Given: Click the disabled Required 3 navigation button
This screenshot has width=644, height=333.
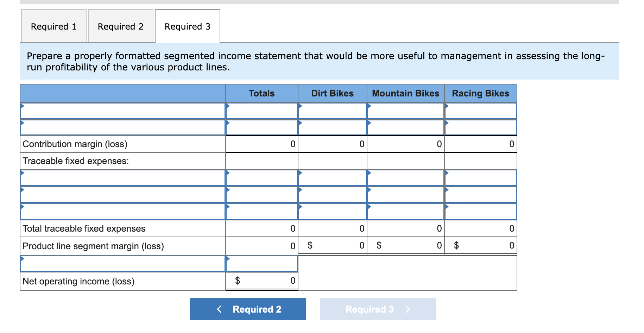Looking at the screenshot, I should click(378, 309).
